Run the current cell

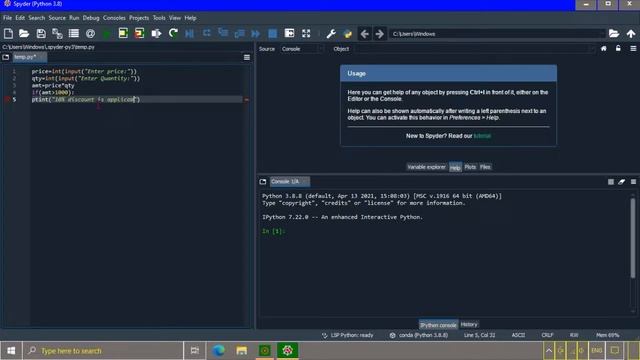123,33
